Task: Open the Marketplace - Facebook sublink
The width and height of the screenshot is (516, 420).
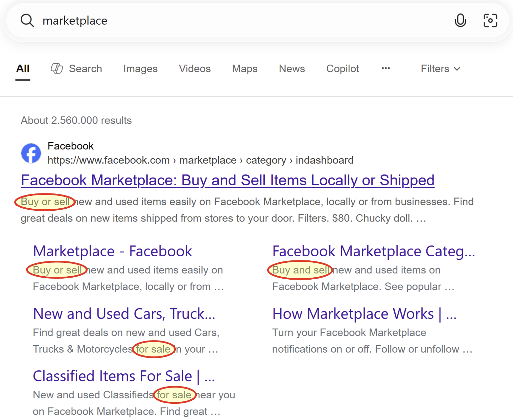Action: [x=112, y=251]
